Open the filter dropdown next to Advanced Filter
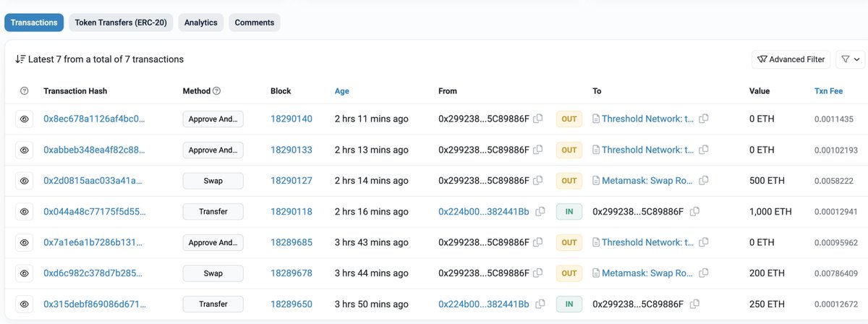Viewport: 868px width, 324px height. pyautogui.click(x=850, y=59)
